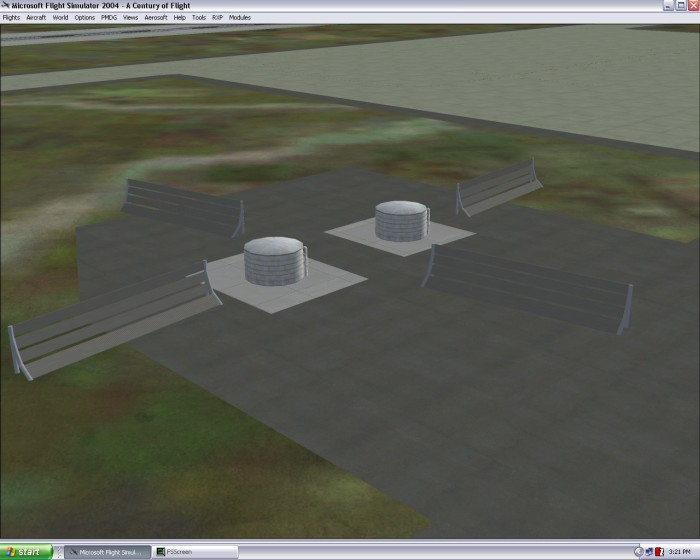Viewport: 700px width, 560px height.
Task: Open the Help menu
Action: click(180, 18)
